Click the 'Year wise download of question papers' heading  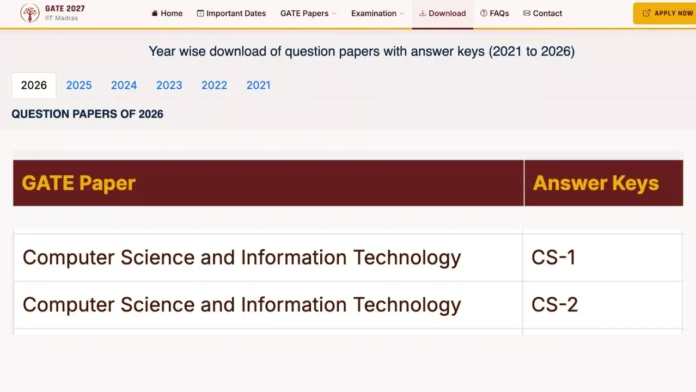(361, 51)
